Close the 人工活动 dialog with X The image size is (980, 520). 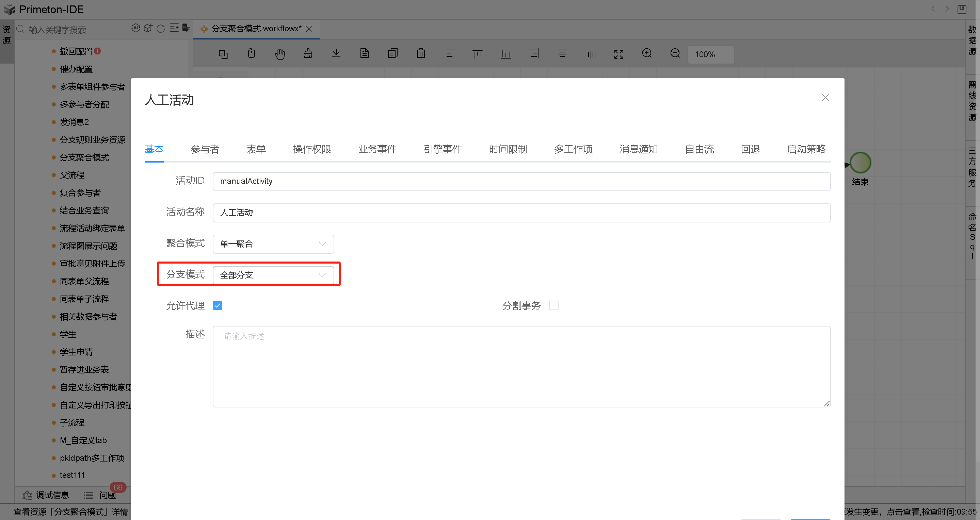[825, 98]
